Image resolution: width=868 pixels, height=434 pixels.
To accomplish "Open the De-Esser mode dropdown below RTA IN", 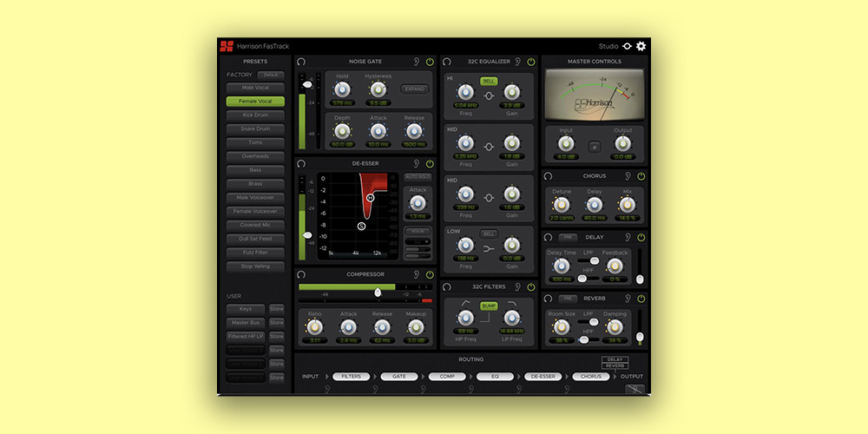I will click(417, 242).
